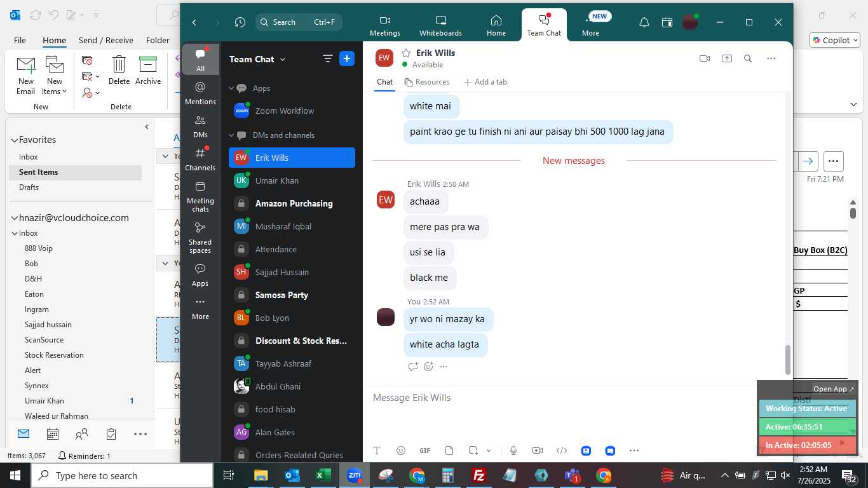Viewport: 868px width, 488px height.
Task: Insert a code snippet
Action: point(562,451)
